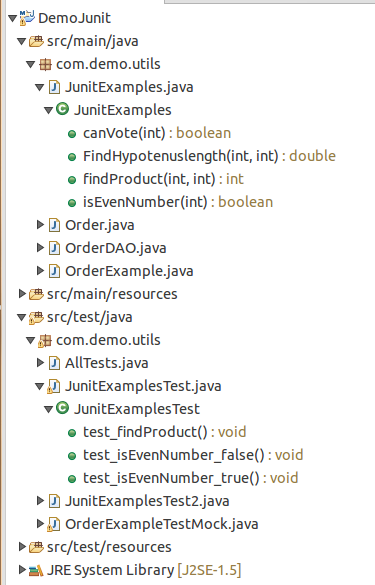Select the JunitExamplesTest2.java label
Viewport: 375px width, 585px height.
147,501
